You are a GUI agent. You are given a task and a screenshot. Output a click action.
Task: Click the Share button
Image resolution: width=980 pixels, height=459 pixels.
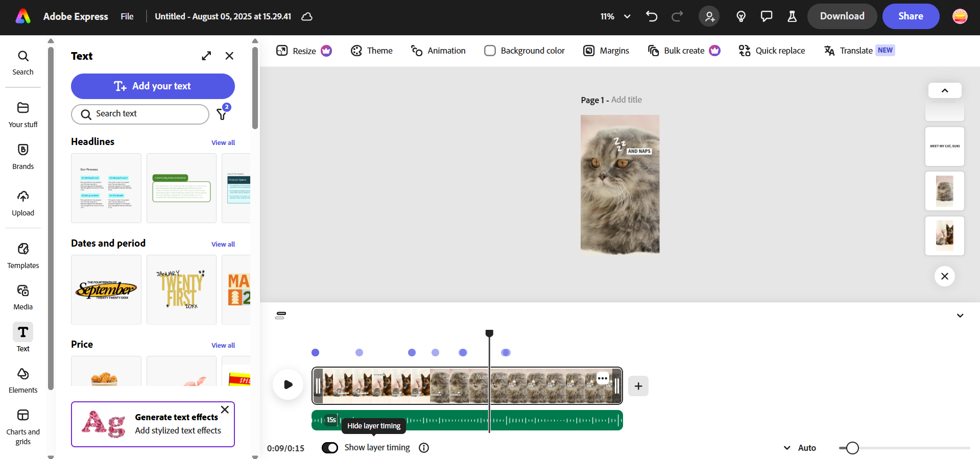point(911,16)
